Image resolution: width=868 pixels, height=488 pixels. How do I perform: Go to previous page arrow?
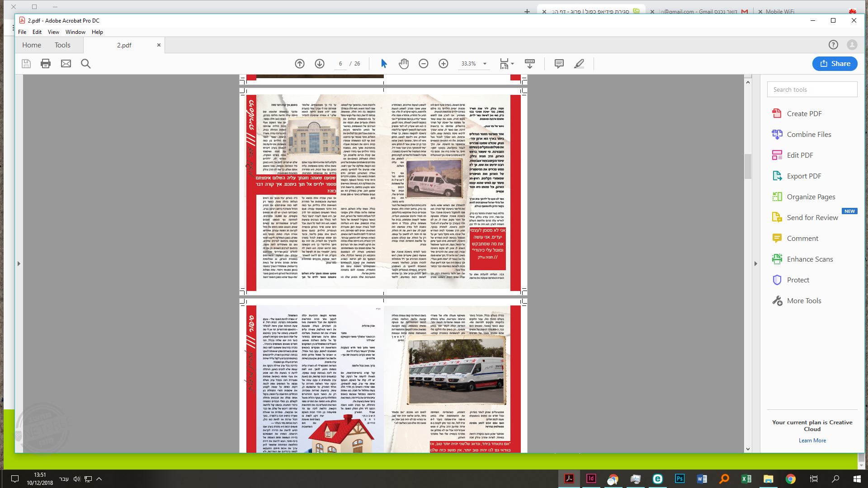300,64
